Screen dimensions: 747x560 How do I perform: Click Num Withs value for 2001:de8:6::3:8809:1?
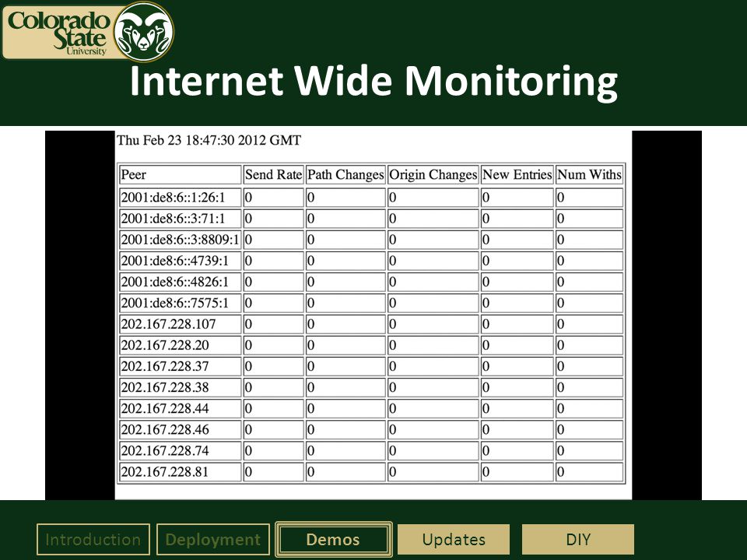(x=589, y=240)
